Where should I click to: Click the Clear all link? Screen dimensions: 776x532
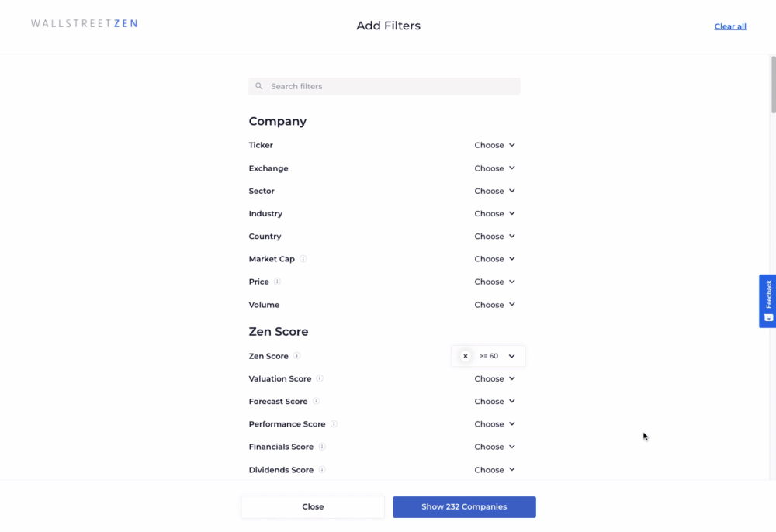click(x=730, y=26)
